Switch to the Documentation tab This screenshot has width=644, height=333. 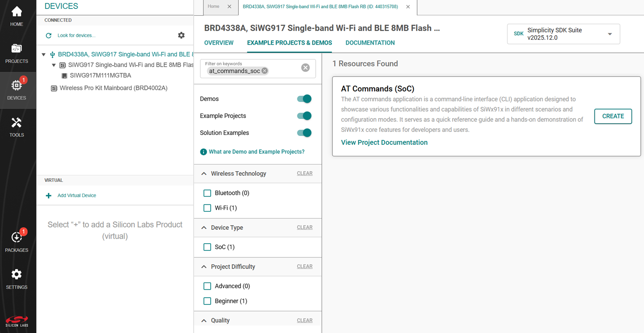coord(370,43)
